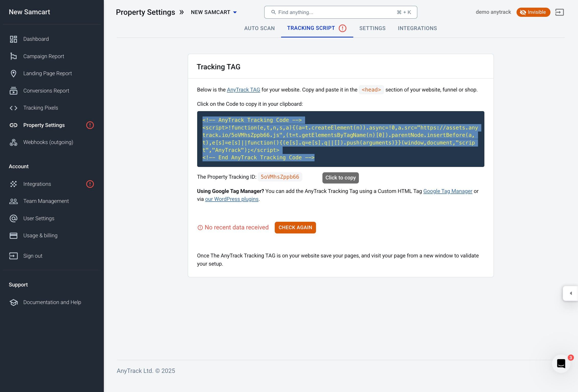The height and width of the screenshot is (392, 578).
Task: Click the Campaign Report sidebar icon
Action: (13, 56)
